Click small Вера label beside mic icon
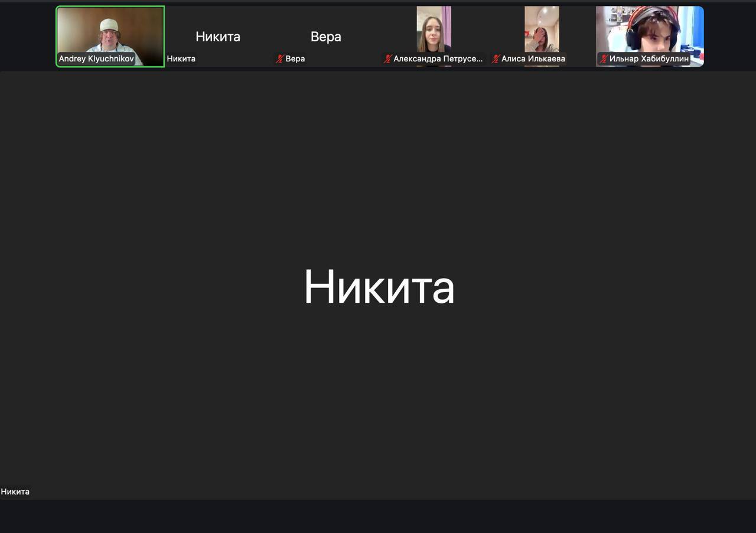The image size is (756, 533). click(x=295, y=59)
